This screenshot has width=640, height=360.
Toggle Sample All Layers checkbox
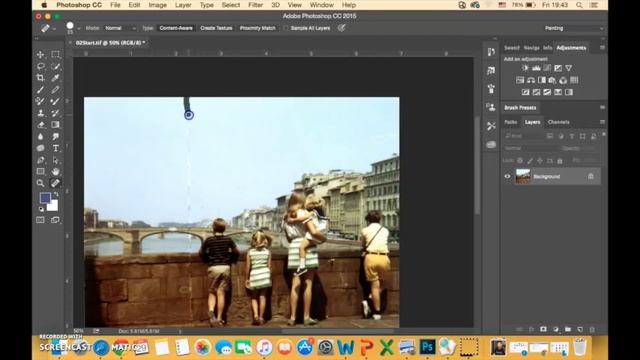(286, 28)
